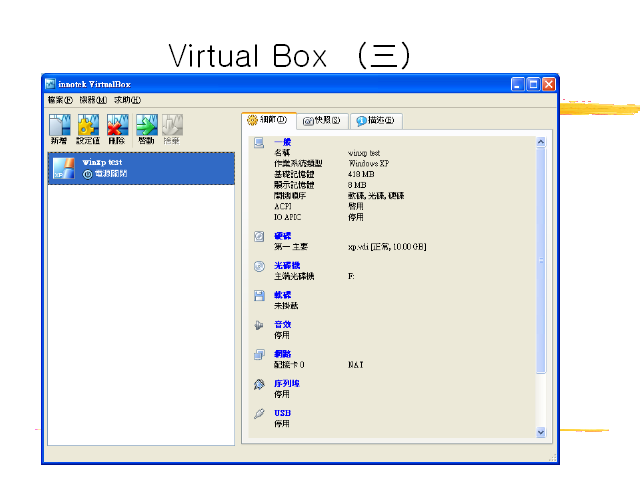The width and height of the screenshot is (640, 480).
Task: Click the 'F:' optical drive value
Action: [351, 277]
